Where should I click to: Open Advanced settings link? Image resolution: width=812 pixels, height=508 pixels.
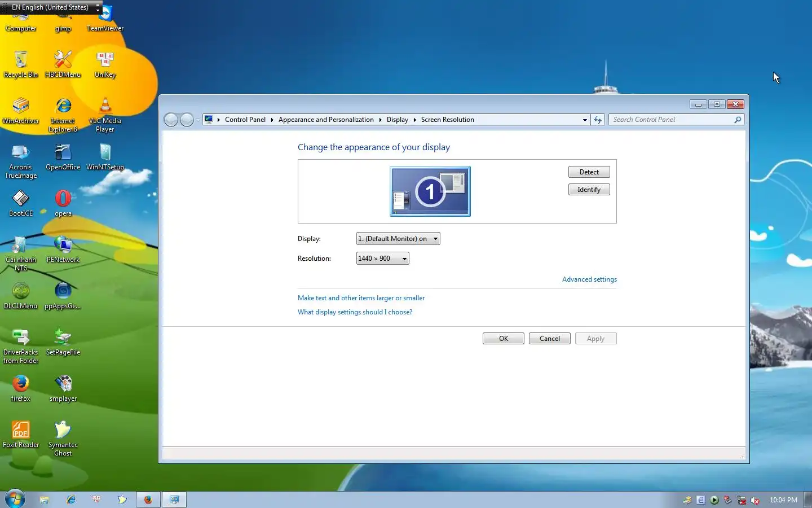(589, 279)
